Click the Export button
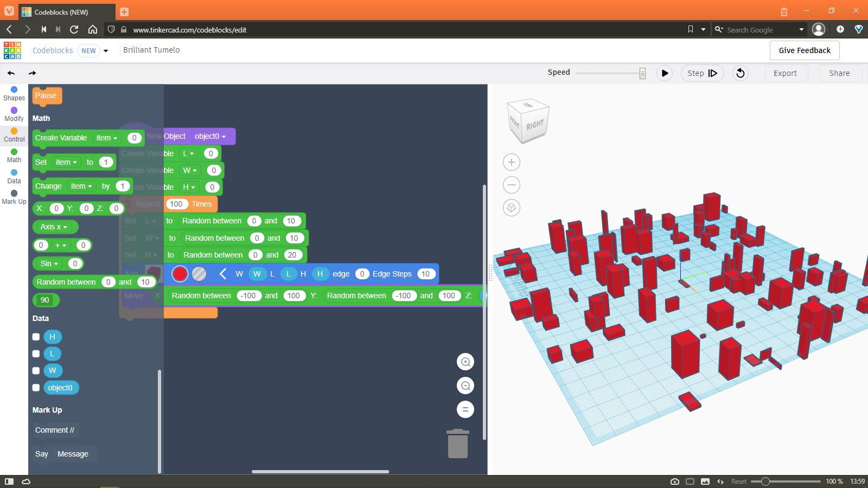This screenshot has height=488, width=868. [785, 73]
